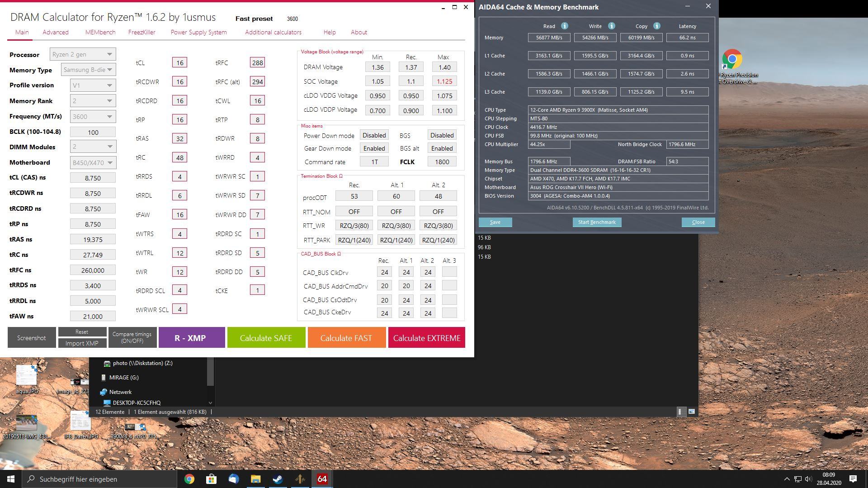
Task: Click the volume icon in system tray
Action: [808, 479]
